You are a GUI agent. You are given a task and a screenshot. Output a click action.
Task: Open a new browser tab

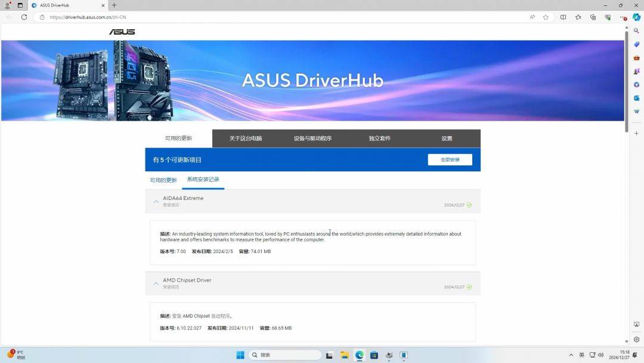(114, 5)
